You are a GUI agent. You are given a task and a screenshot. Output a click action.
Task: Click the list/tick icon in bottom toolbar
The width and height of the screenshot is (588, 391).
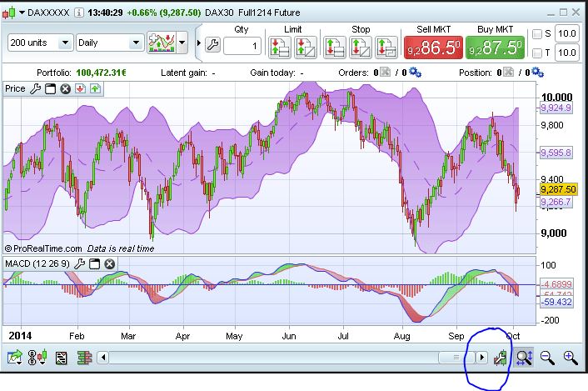[61, 358]
